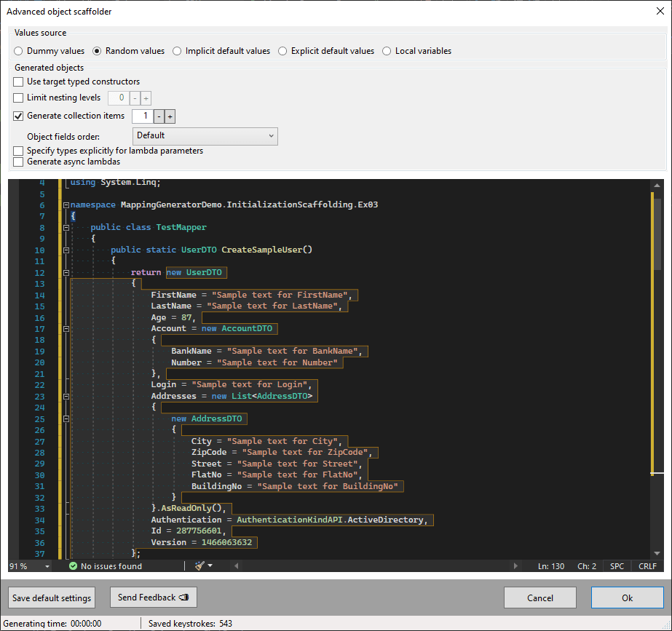
Task: Click the right arrow of the horizontal scrollbar
Action: pyautogui.click(x=516, y=565)
